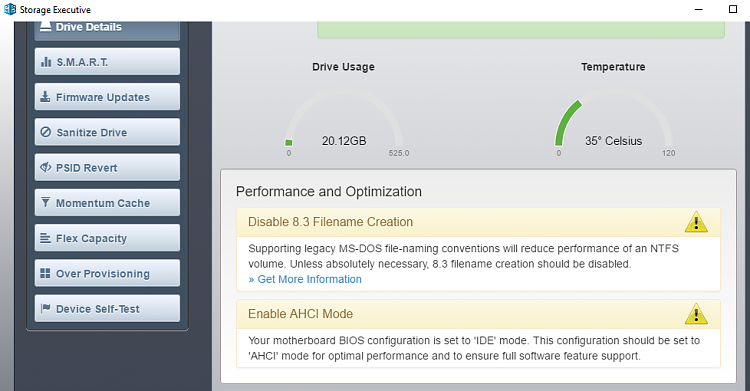The width and height of the screenshot is (750, 391).
Task: Expand the Enable AHCI Mode header
Action: coord(478,314)
